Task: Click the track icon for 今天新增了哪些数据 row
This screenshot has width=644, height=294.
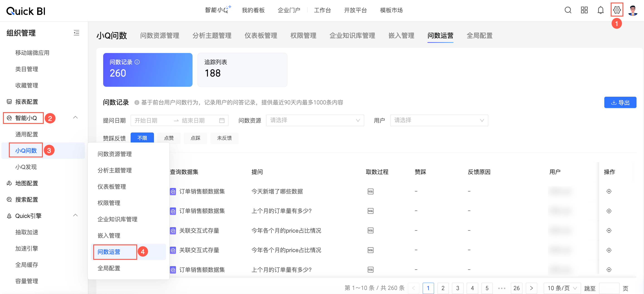Action: 609,192
